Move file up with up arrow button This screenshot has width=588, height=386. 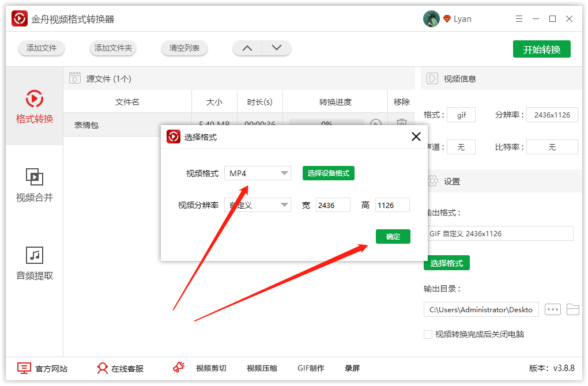pos(247,48)
